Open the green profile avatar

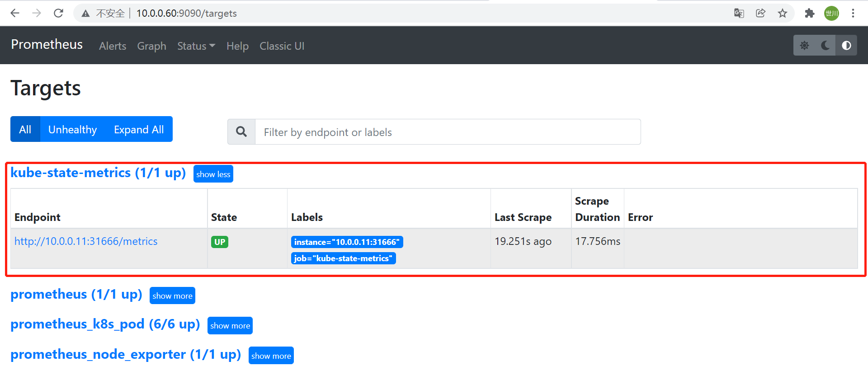831,13
